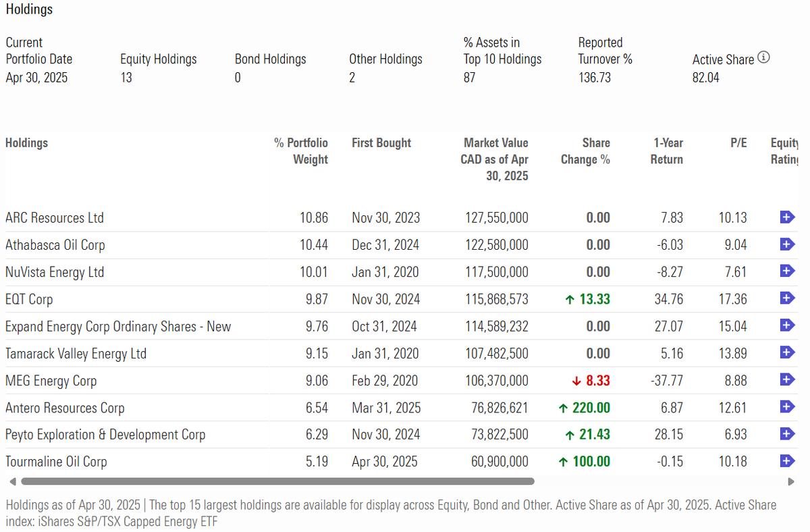
Task: Click the Bond Holdings label
Action: (x=270, y=59)
